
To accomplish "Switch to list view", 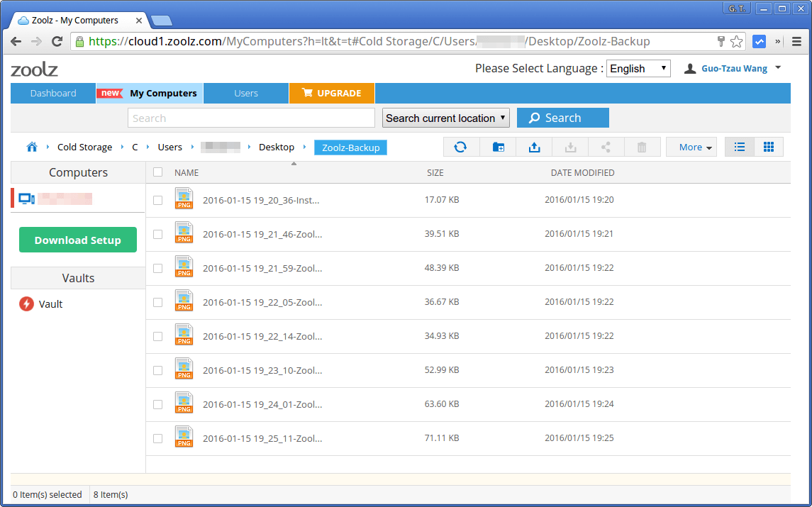I will [x=739, y=147].
